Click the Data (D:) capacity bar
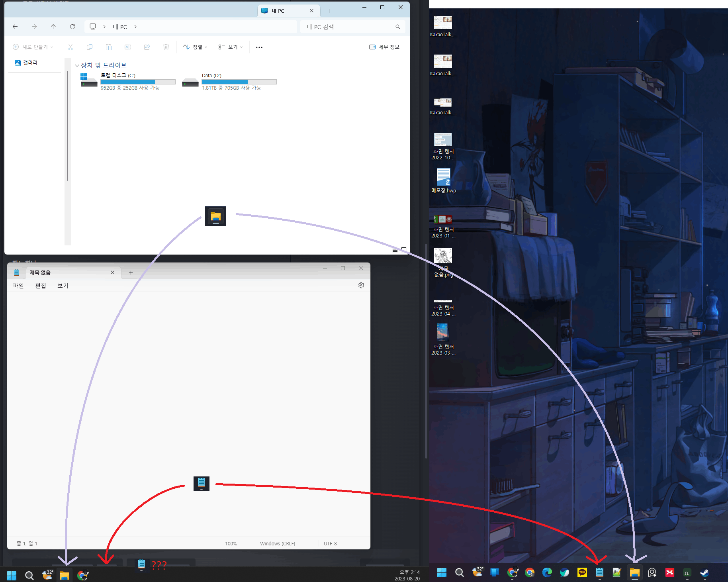Screen dimensions: 728x582 click(239, 82)
